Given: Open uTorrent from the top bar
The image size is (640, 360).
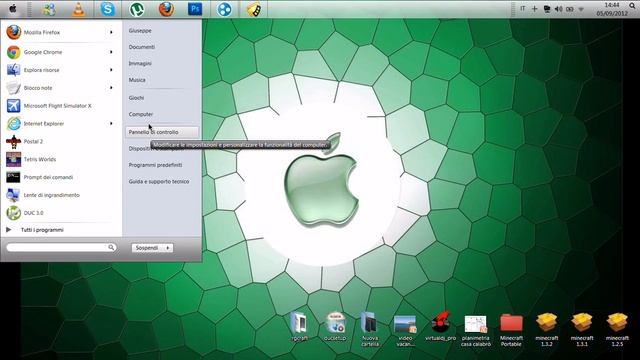Looking at the screenshot, I should pyautogui.click(x=137, y=9).
